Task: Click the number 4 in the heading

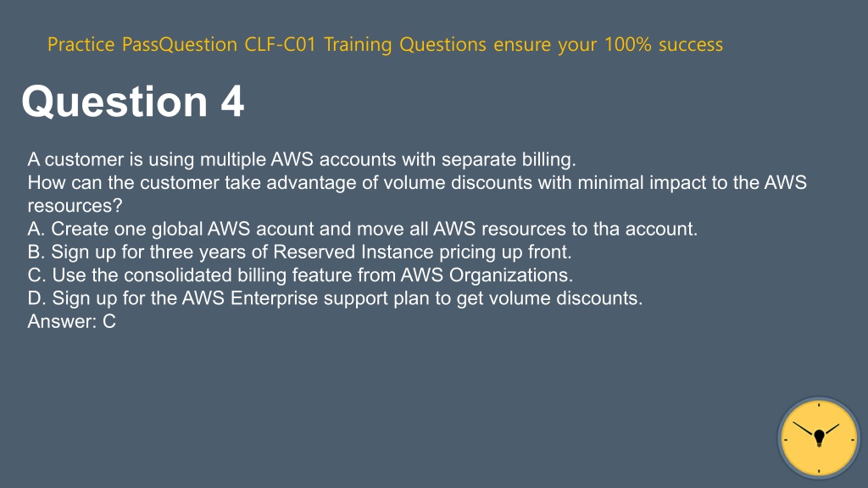Action: coord(232,102)
